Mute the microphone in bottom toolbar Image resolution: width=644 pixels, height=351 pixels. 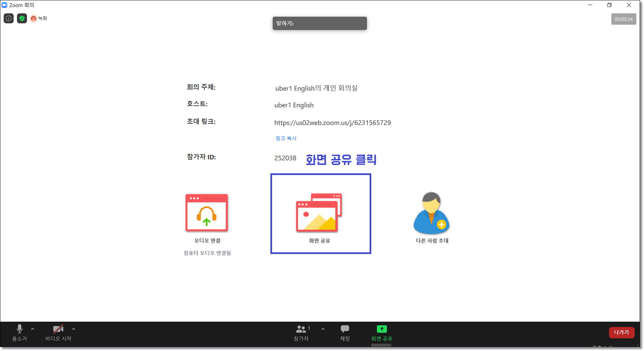(x=20, y=333)
